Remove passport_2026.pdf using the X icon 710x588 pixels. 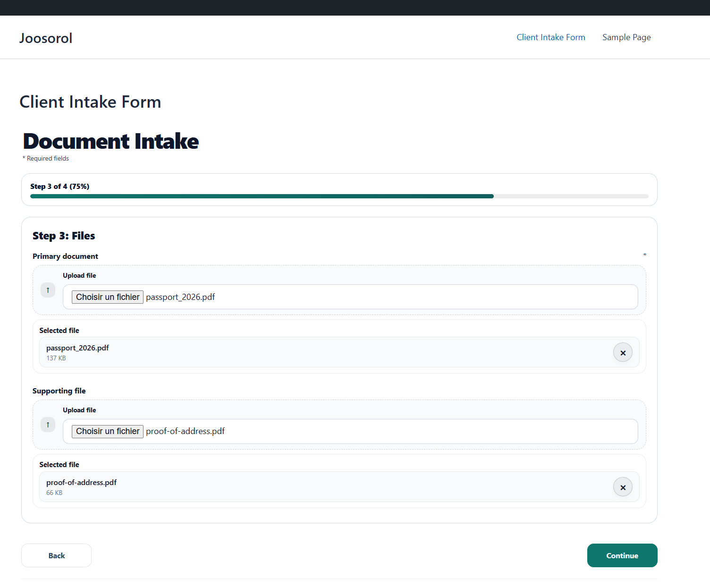[623, 352]
